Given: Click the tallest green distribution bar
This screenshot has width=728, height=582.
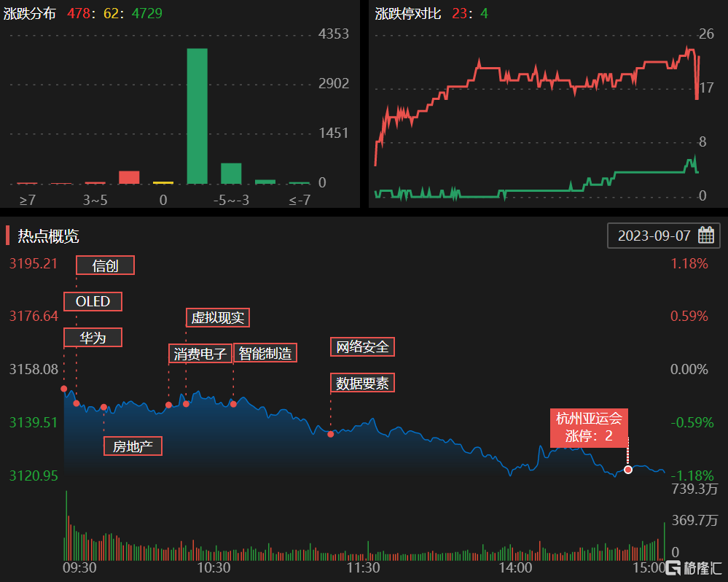Looking at the screenshot, I should coord(197,117).
